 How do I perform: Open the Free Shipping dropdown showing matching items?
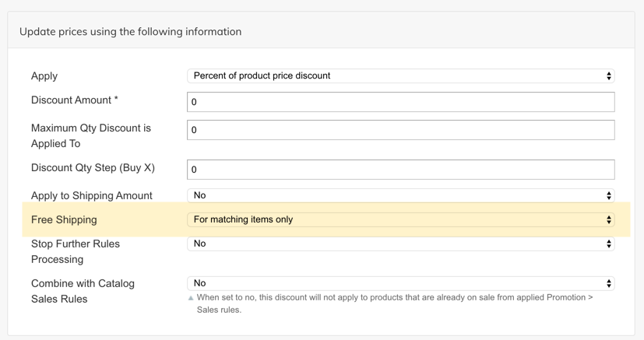[400, 220]
